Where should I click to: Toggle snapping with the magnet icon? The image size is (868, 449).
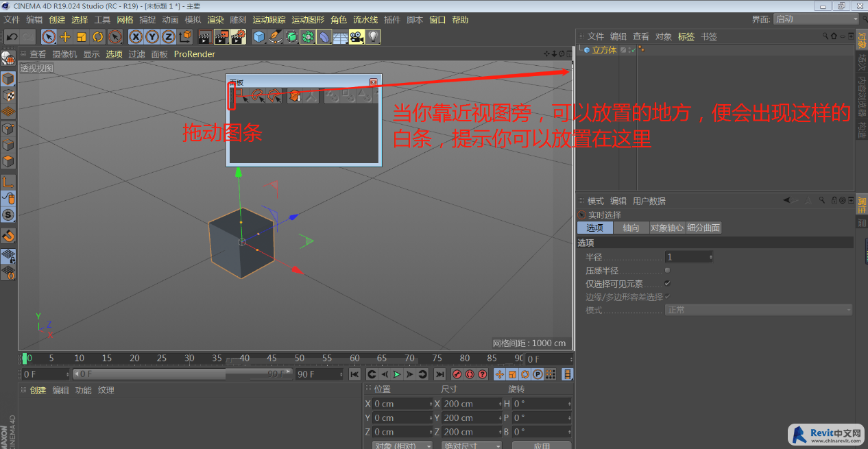(8, 236)
